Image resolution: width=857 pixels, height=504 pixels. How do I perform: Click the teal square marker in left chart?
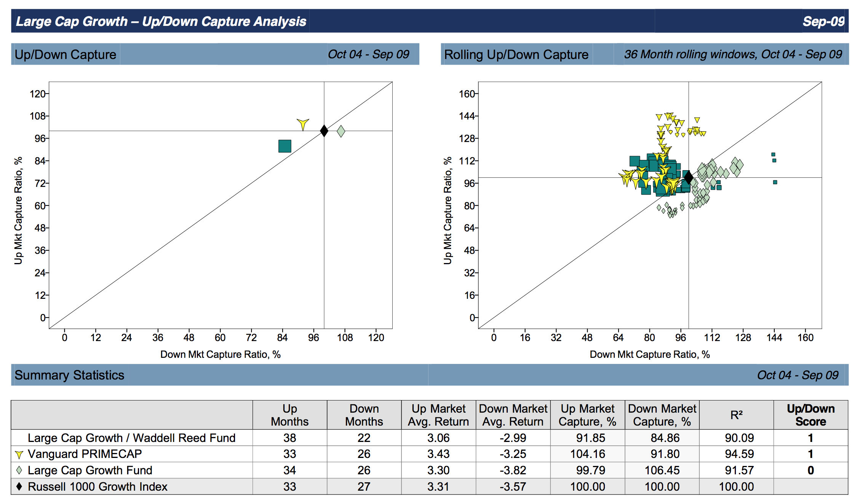click(x=285, y=146)
